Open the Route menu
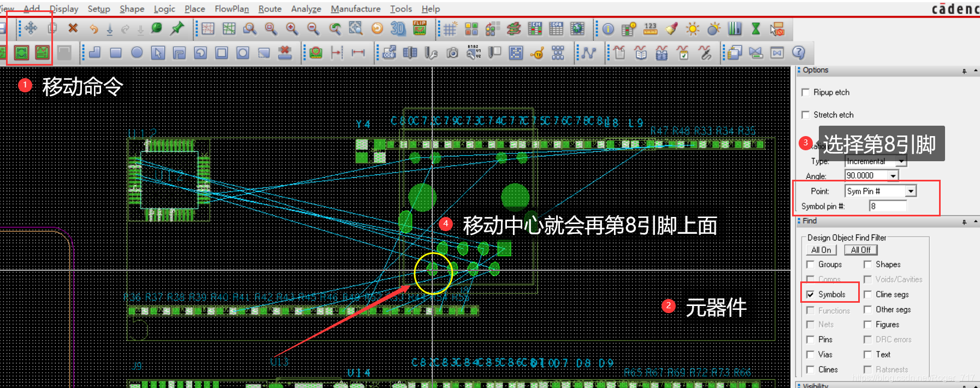The height and width of the screenshot is (388, 980). 270,9
